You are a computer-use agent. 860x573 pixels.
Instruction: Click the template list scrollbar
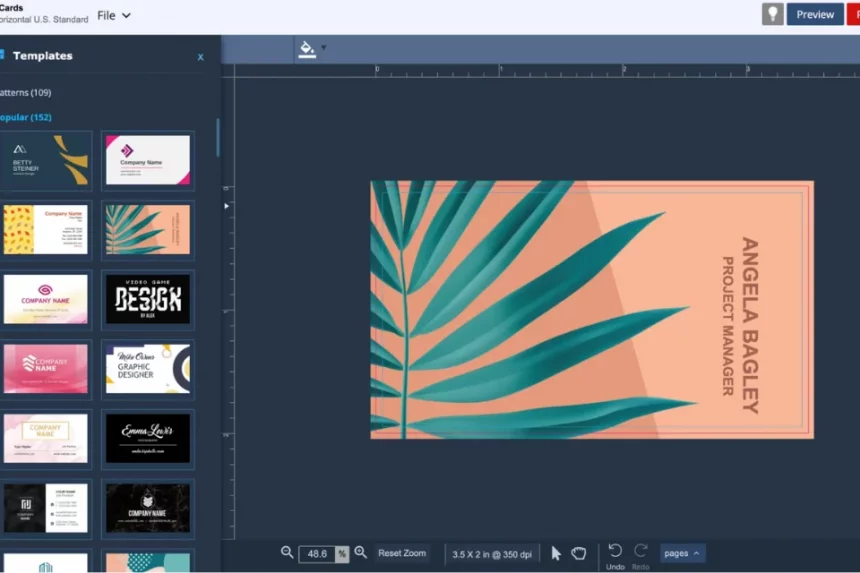coord(218,137)
